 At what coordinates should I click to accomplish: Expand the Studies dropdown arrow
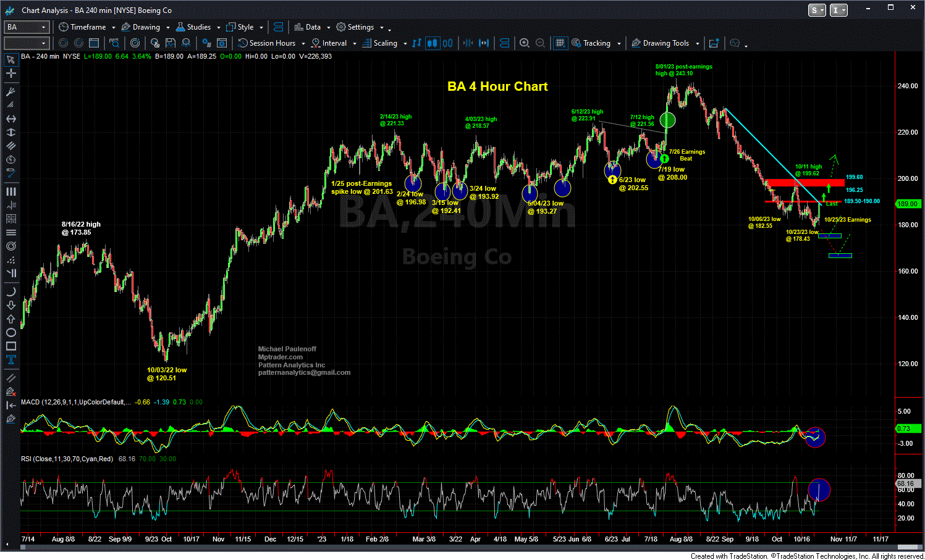coord(218,28)
